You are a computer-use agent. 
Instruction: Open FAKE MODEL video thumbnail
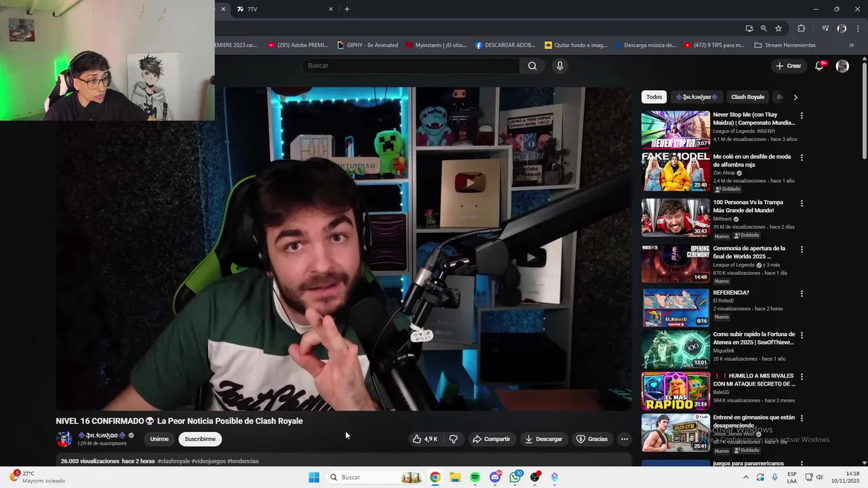click(675, 171)
